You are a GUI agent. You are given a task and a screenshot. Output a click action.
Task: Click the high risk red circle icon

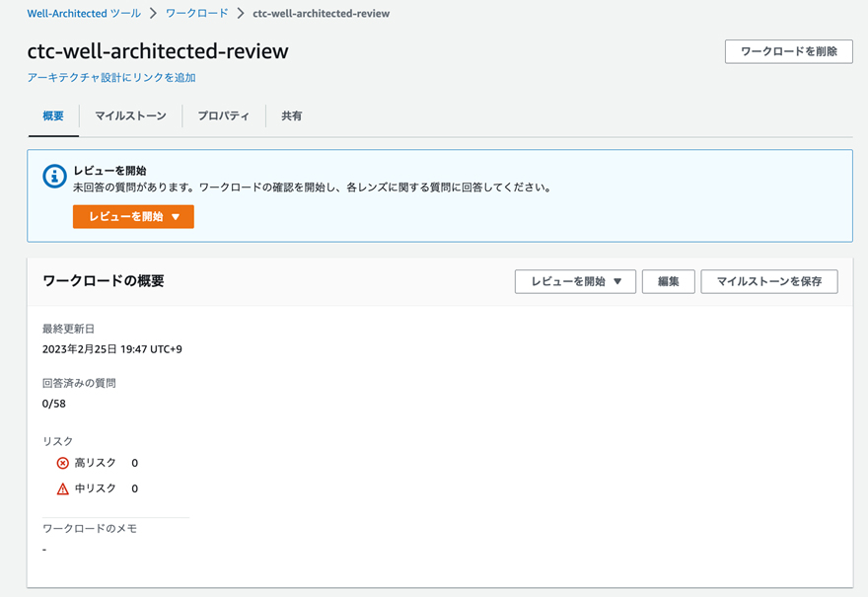point(62,463)
